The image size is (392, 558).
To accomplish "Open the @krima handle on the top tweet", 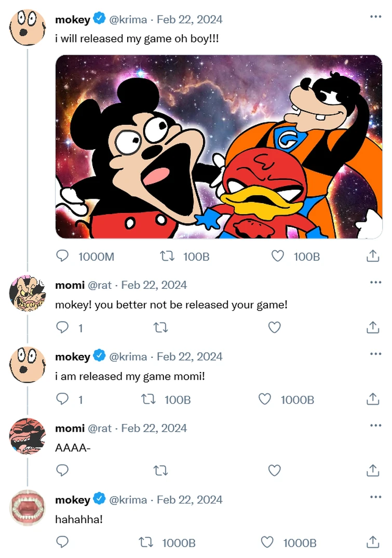I will coord(128,20).
